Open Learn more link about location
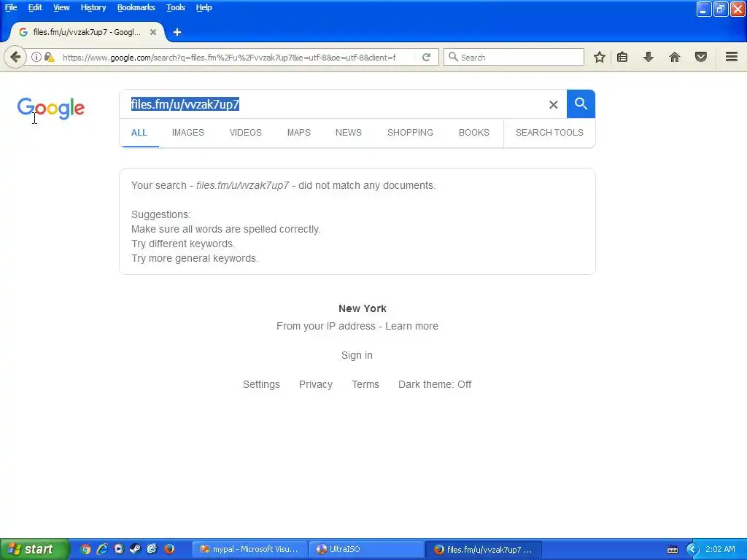747x560 pixels. (x=411, y=326)
